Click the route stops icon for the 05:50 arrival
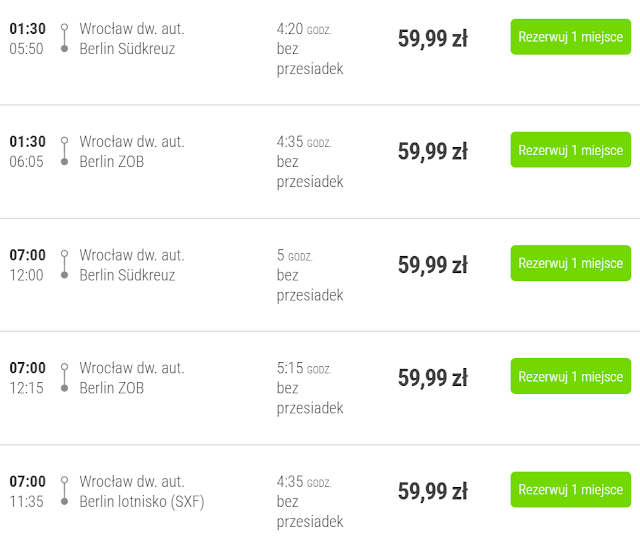Image resolution: width=640 pixels, height=553 pixels. coord(64,38)
